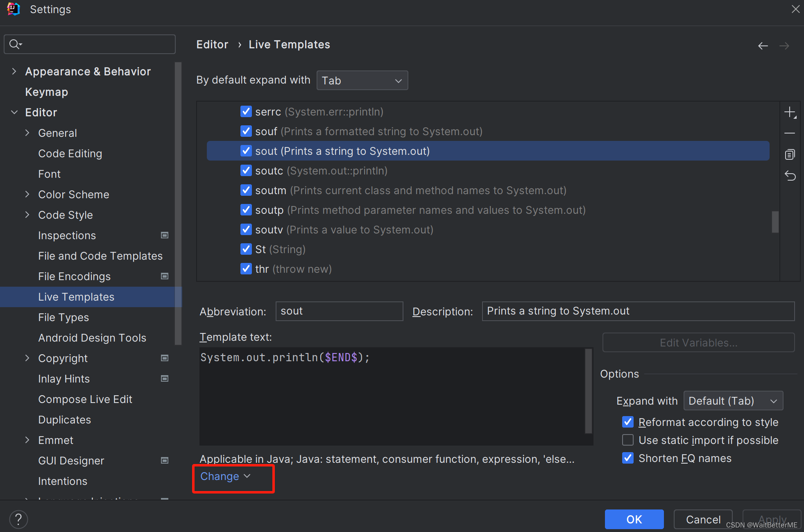804x532 pixels.
Task: Uncheck the serrc template checkbox
Action: click(246, 111)
